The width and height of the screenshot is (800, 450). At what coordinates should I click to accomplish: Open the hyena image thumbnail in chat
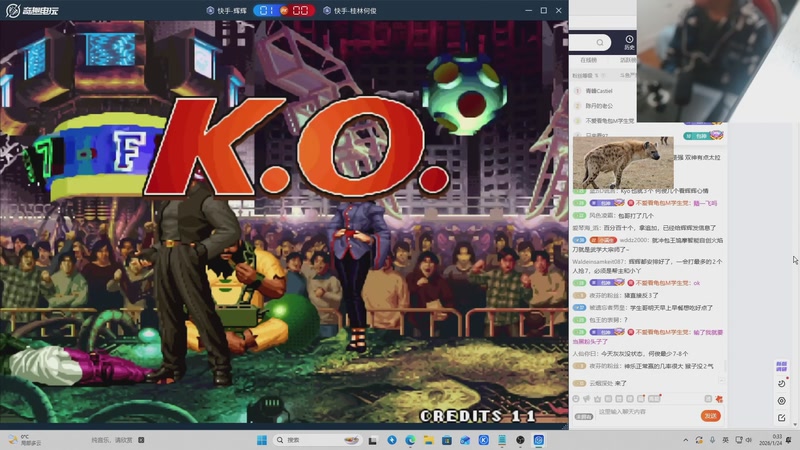[623, 162]
